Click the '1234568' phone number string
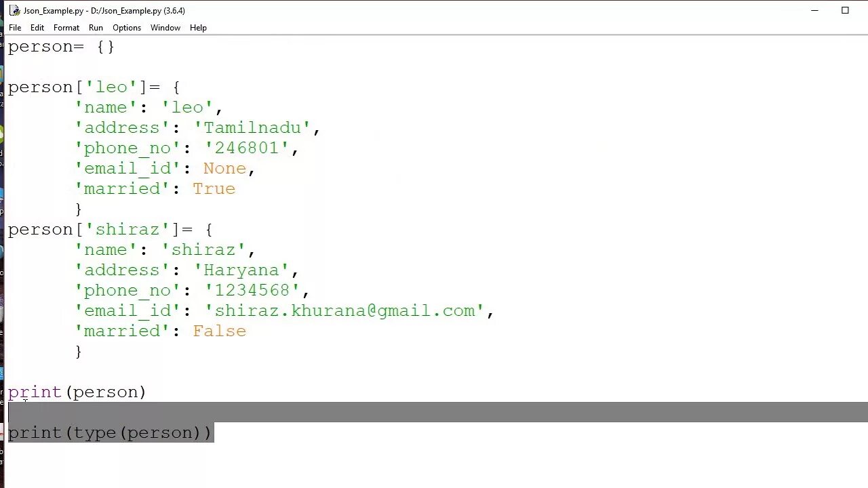 click(x=252, y=290)
